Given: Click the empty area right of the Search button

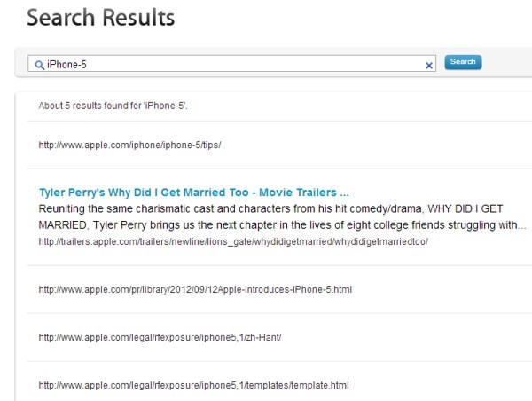Looking at the screenshot, I should point(505,63).
